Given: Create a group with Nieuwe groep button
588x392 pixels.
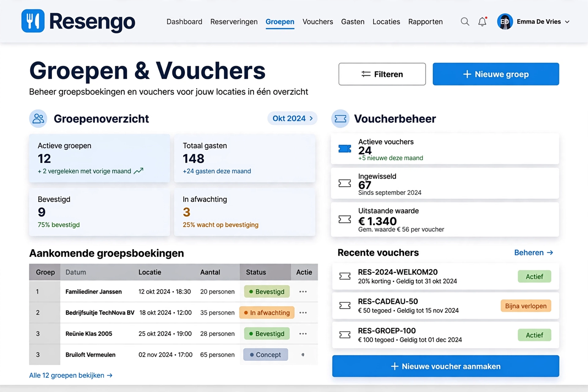Looking at the screenshot, I should [x=496, y=74].
